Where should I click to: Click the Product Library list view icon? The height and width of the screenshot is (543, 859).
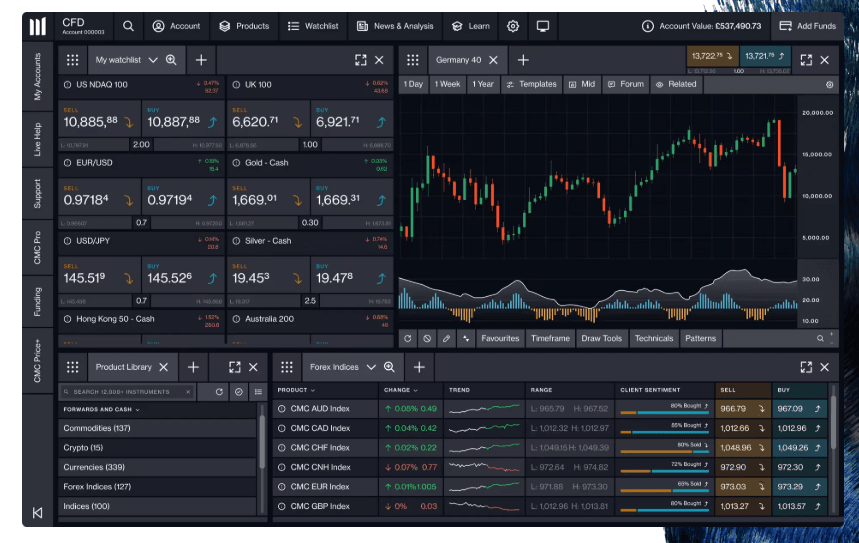coord(258,392)
